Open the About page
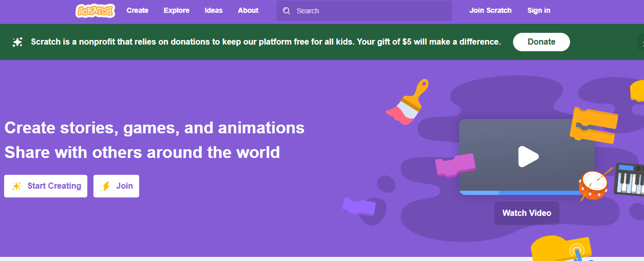The image size is (644, 261). pos(248,10)
